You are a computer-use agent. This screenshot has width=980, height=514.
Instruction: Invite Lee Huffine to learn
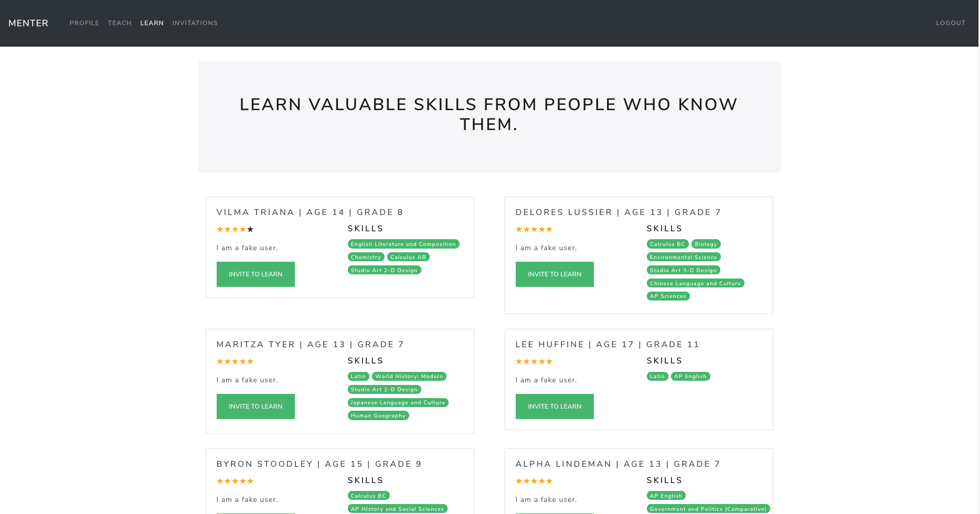click(555, 406)
